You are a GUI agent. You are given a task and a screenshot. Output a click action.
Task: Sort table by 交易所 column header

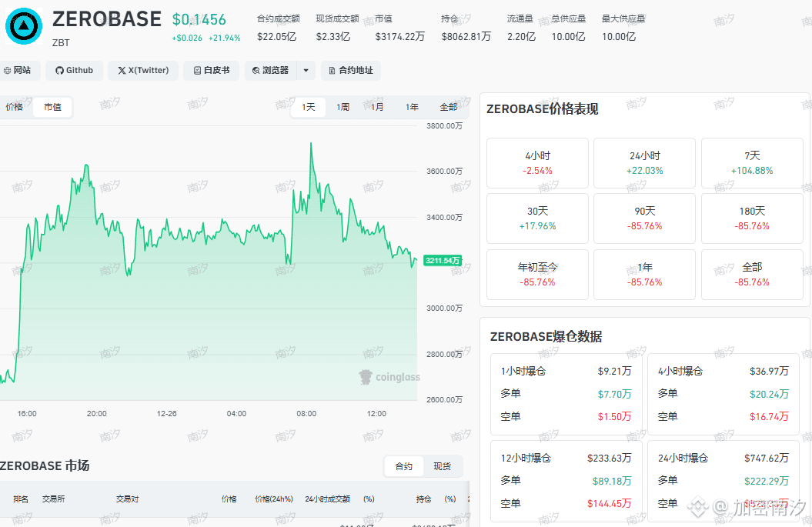tap(53, 499)
